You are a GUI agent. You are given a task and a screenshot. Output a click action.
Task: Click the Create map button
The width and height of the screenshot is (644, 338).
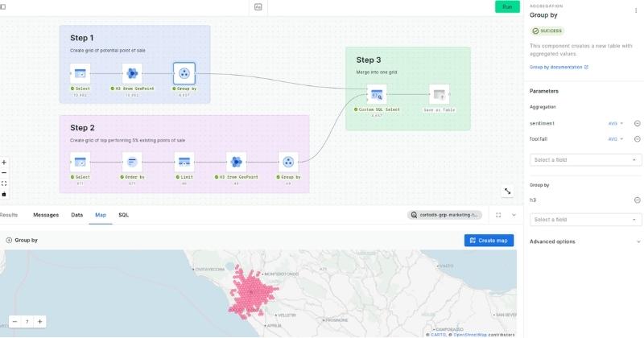pos(489,240)
